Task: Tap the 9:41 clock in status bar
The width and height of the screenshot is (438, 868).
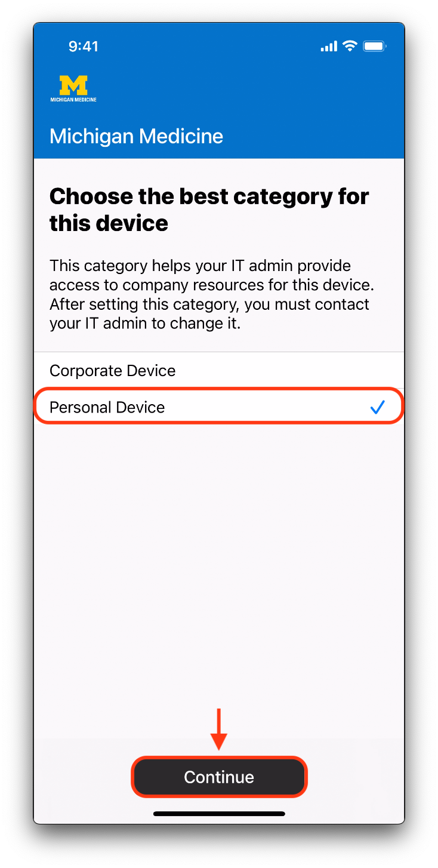Action: point(84,47)
